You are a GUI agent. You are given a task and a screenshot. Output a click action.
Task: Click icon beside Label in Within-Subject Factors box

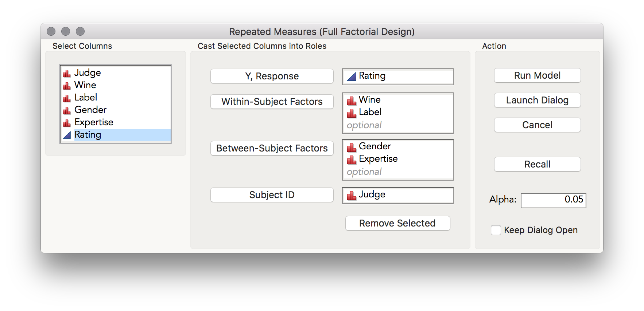click(x=352, y=113)
